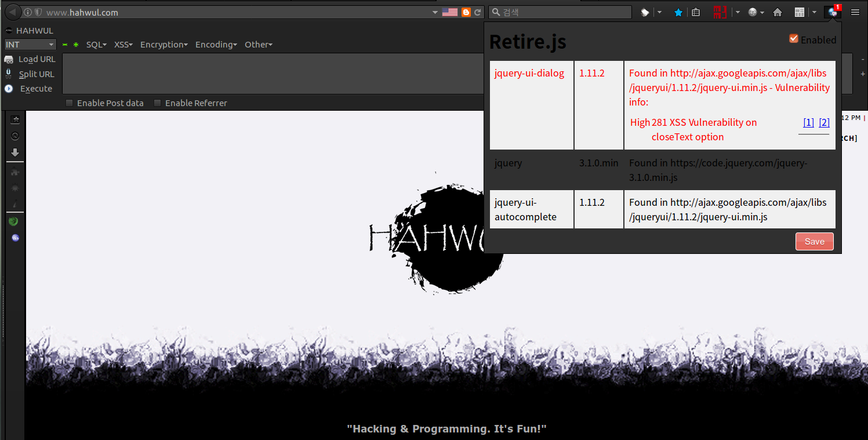Click 'XSS Vulnerability on closeText option' text
Image resolution: width=868 pixels, height=440 pixels.
tap(704, 130)
